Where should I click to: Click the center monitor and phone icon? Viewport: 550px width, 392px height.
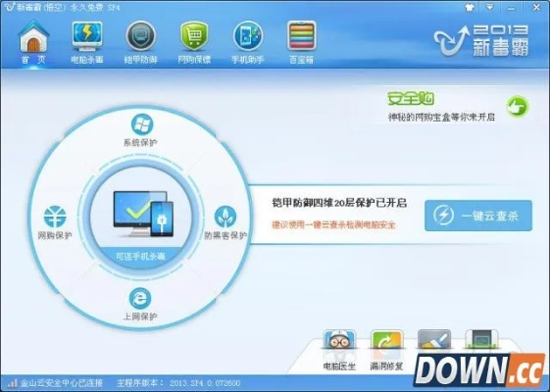pyautogui.click(x=143, y=214)
